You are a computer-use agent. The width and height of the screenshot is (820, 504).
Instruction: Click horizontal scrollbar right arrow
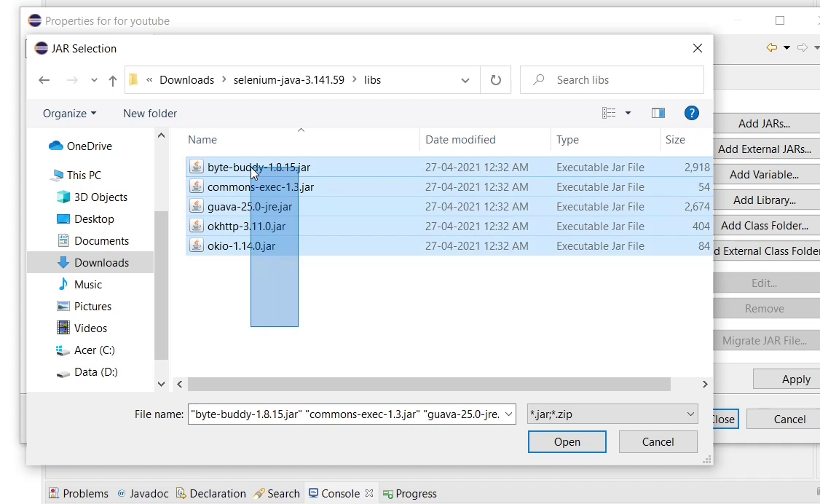coord(705,385)
